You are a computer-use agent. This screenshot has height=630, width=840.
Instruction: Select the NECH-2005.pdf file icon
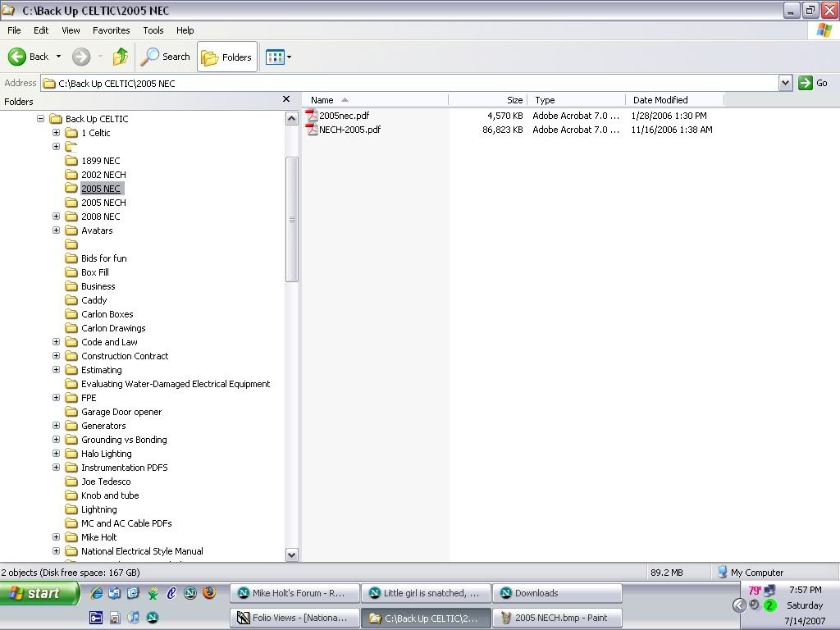coord(312,130)
